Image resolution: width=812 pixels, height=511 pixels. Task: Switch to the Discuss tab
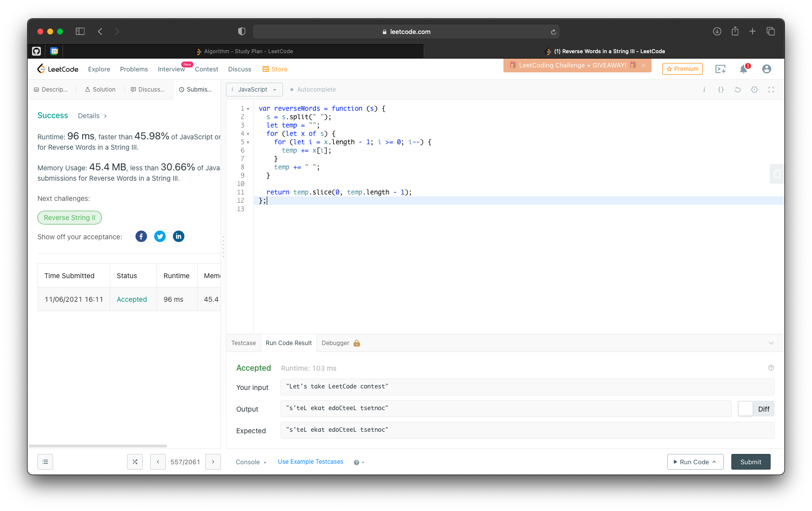(148, 90)
